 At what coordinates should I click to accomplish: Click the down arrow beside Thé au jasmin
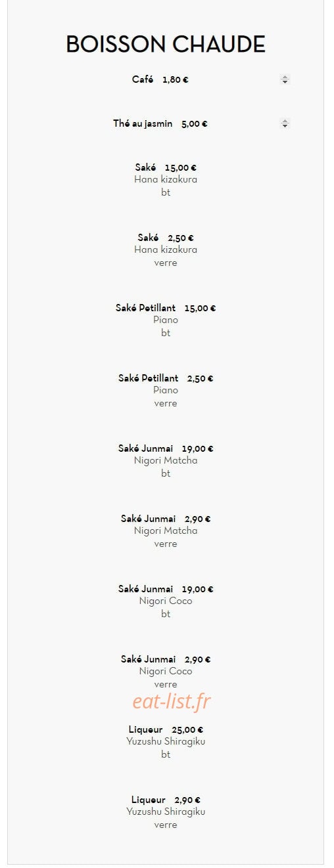click(285, 125)
